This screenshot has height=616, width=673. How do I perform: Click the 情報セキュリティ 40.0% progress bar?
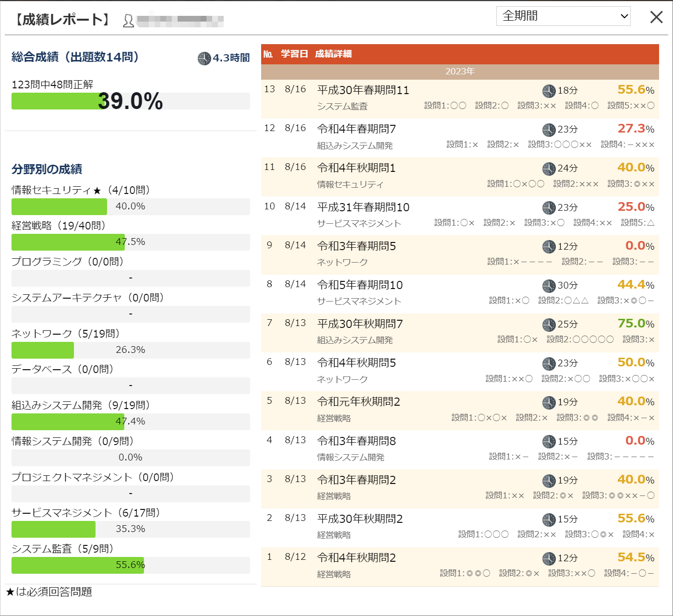[131, 206]
